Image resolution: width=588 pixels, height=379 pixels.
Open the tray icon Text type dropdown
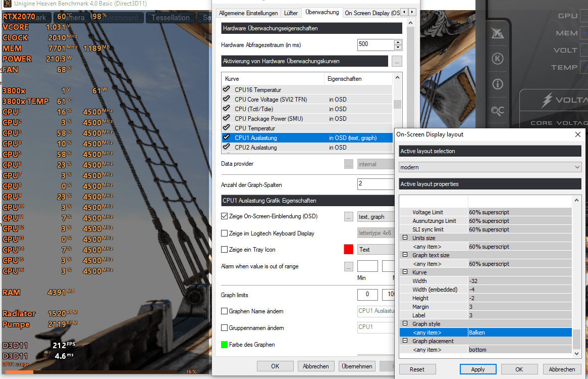pyautogui.click(x=376, y=250)
